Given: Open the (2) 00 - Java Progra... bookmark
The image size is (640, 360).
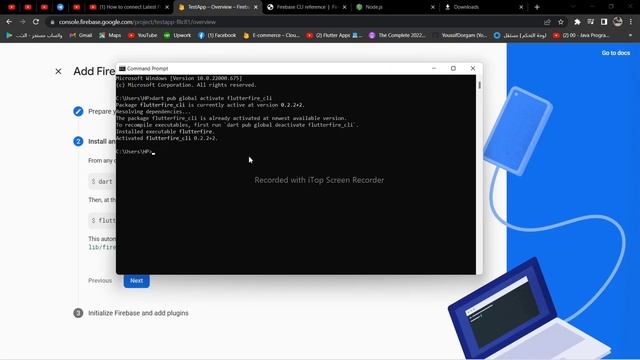Looking at the screenshot, I should (x=581, y=36).
